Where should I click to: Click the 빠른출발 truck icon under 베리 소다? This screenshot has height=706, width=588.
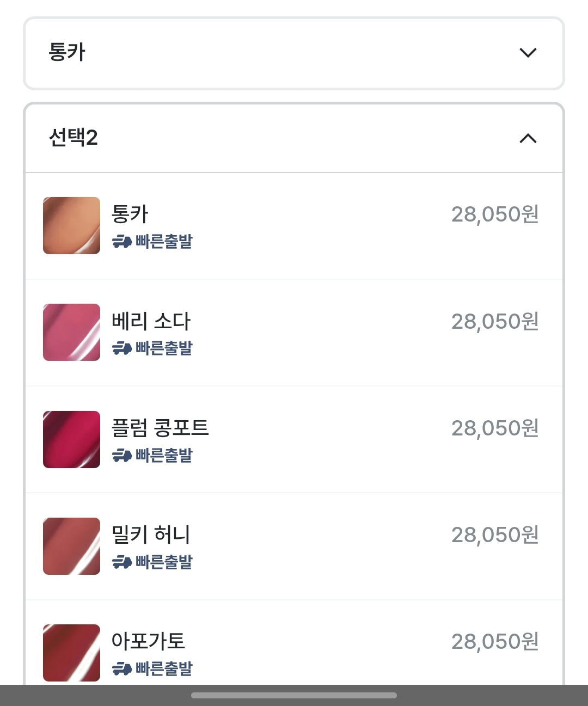pyautogui.click(x=122, y=348)
